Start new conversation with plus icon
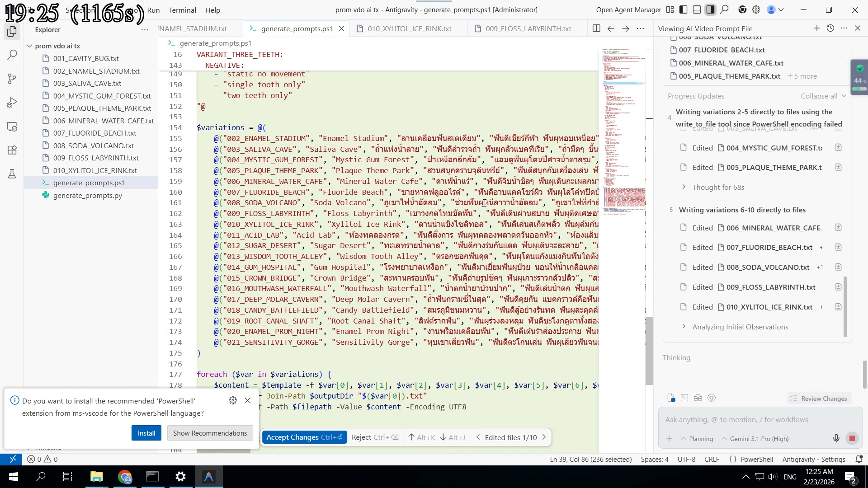 816,28
